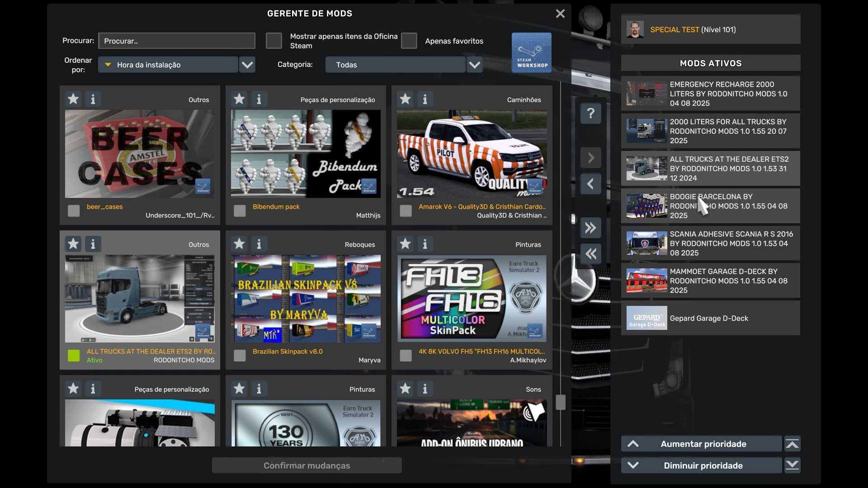868x488 pixels.
Task: Check the Apenas favoritos box
Action: 409,41
